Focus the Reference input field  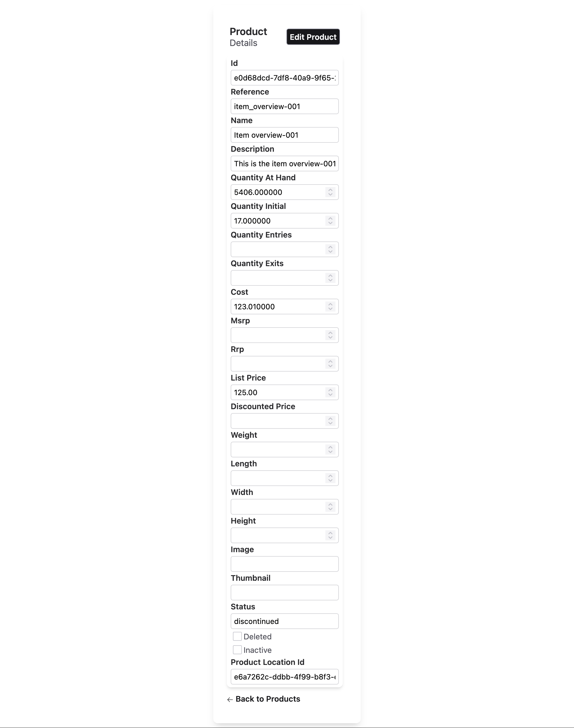pos(284,106)
